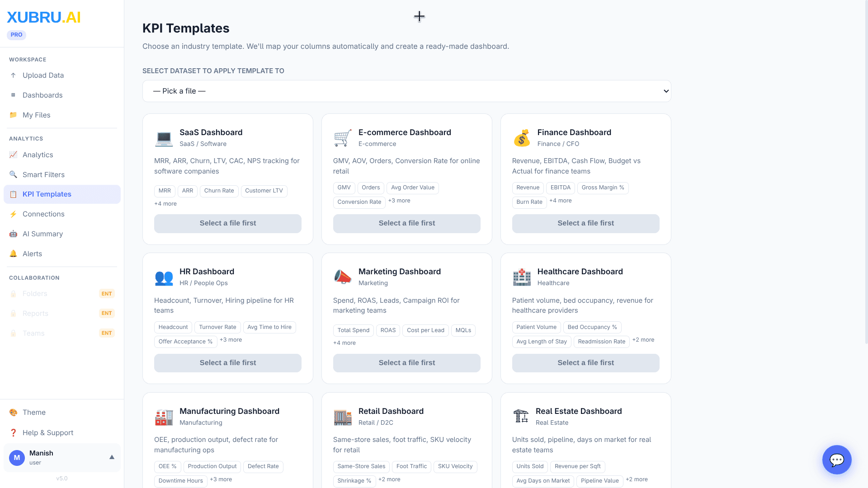Click the AI Summary robot icon
The width and height of the screenshot is (868, 488).
(x=13, y=234)
